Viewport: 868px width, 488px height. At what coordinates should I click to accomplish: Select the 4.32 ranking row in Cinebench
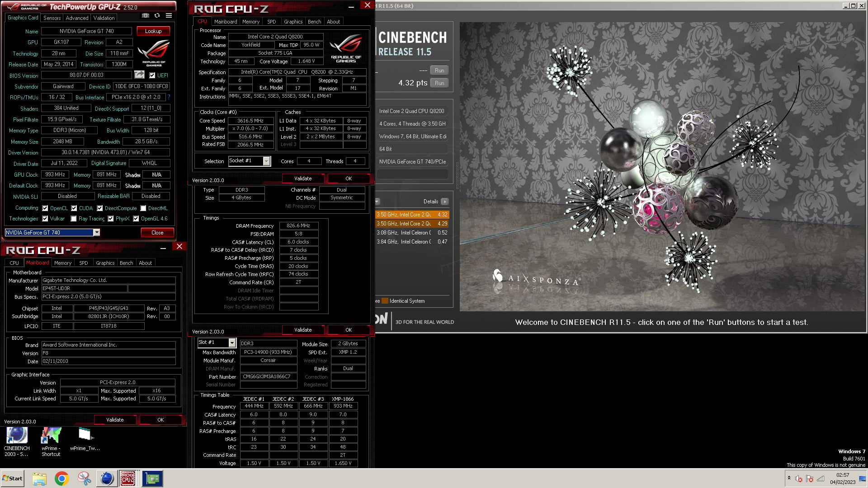tap(412, 215)
